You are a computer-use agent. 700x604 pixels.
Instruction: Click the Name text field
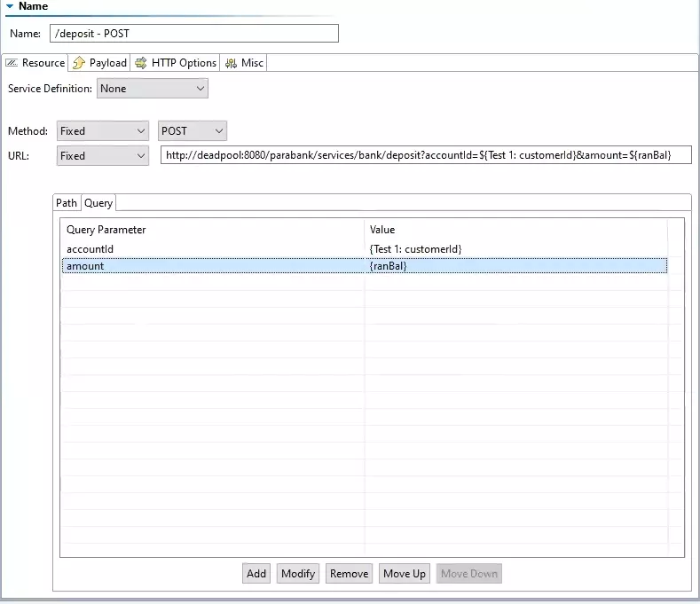pos(193,34)
